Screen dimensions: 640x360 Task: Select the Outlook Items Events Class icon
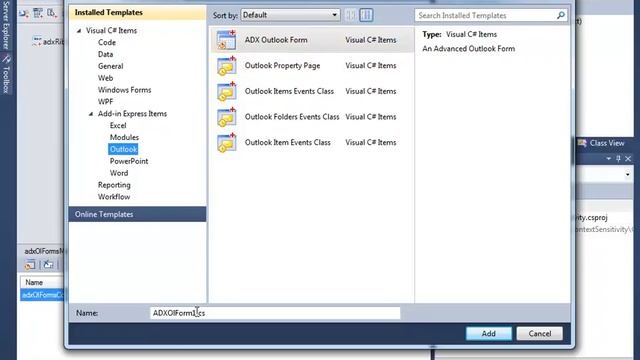227,91
